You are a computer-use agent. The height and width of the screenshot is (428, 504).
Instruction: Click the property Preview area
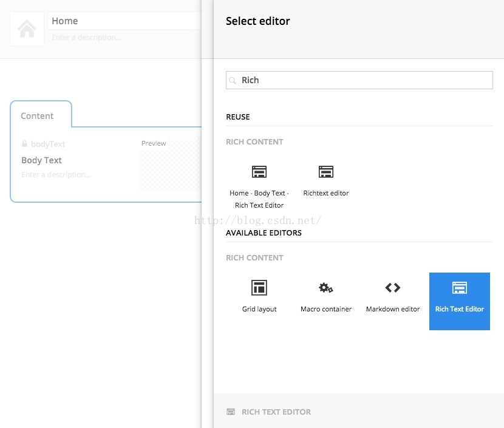tap(171, 165)
